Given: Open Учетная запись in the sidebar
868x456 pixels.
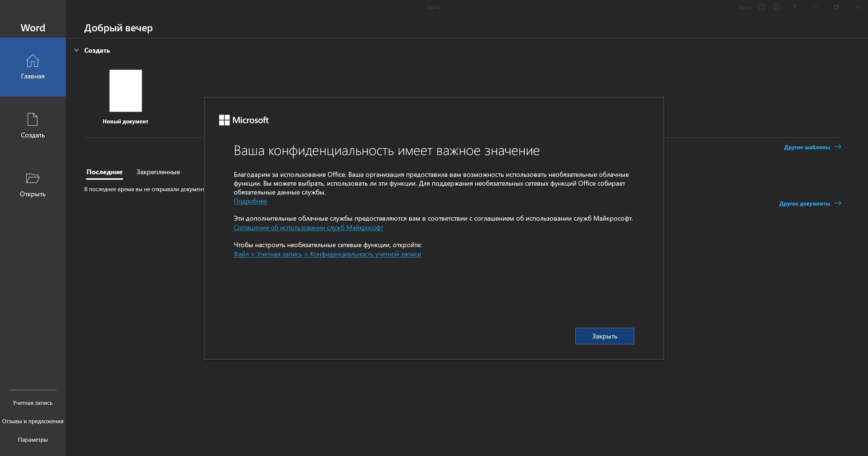Looking at the screenshot, I should 33,403.
